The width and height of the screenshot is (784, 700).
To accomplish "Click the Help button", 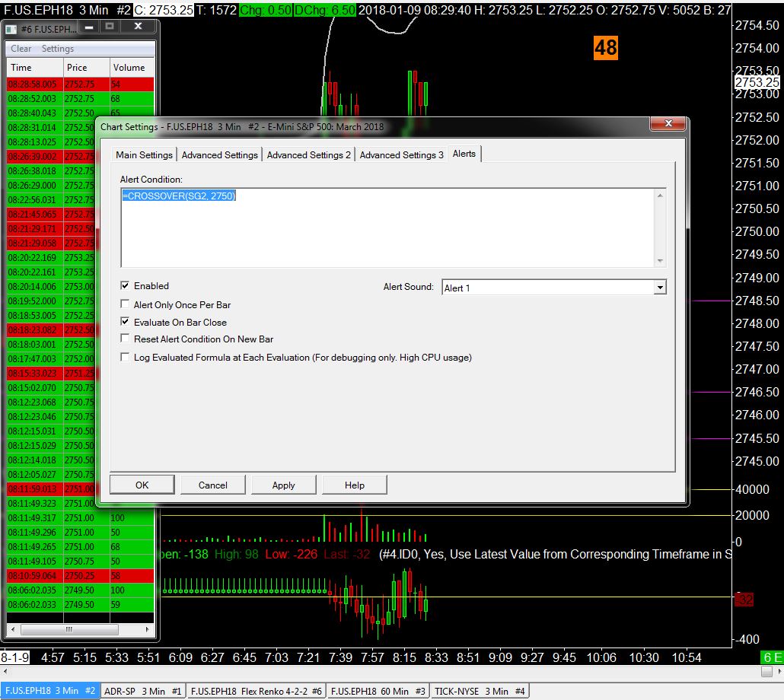I will pos(355,485).
